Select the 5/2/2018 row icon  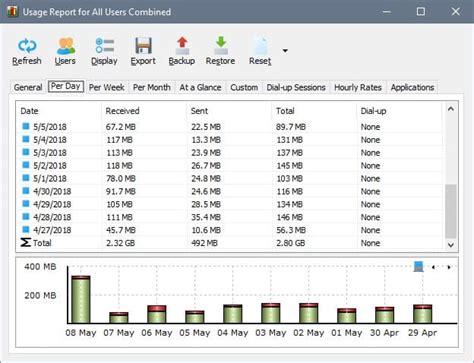click(x=26, y=165)
